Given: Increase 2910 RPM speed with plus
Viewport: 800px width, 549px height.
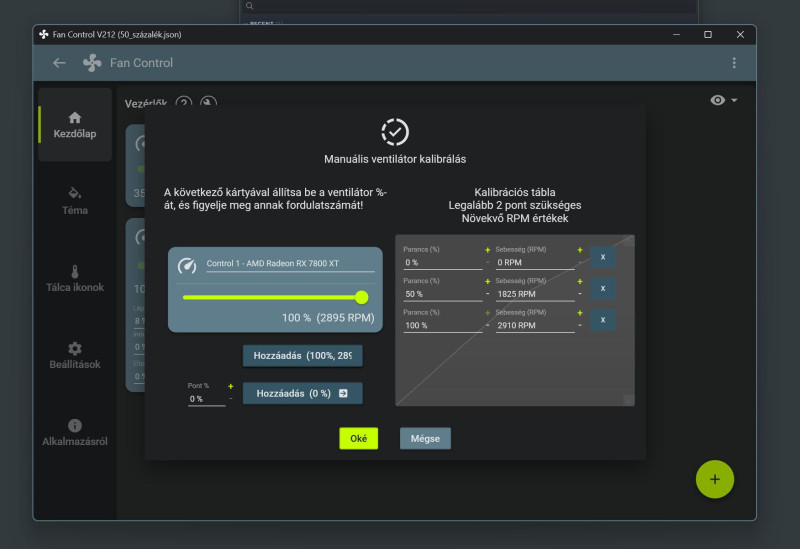Looking at the screenshot, I should 580,313.
